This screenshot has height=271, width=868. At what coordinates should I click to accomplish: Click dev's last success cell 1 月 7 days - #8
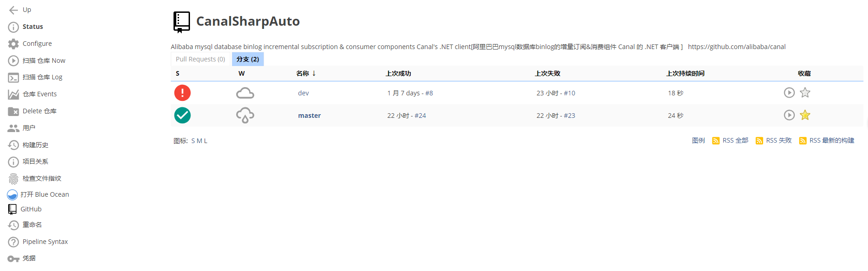point(410,93)
